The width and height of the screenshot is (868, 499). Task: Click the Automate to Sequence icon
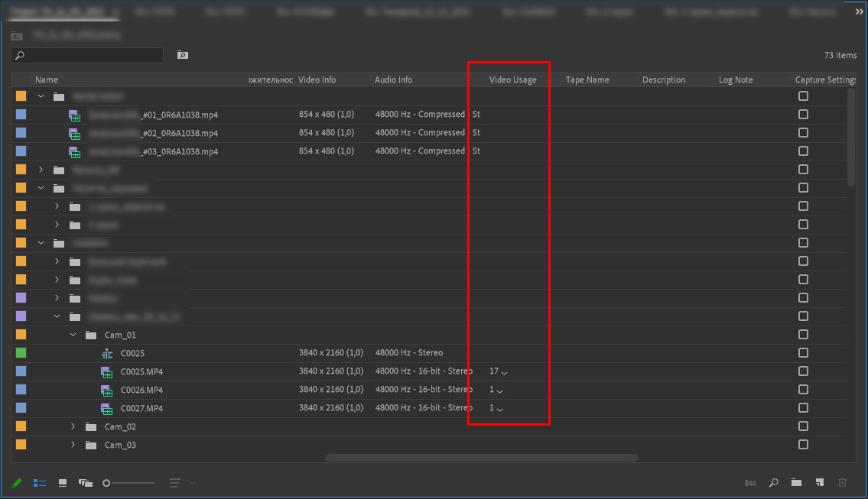pos(750,483)
